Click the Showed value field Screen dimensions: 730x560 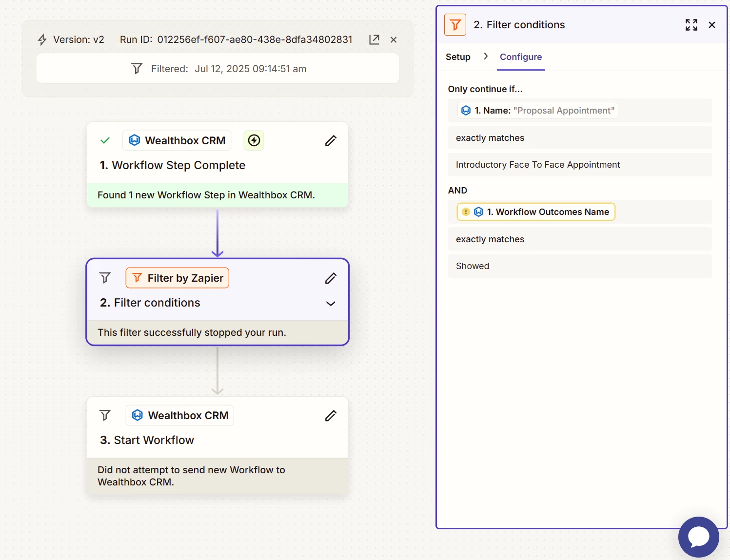580,266
